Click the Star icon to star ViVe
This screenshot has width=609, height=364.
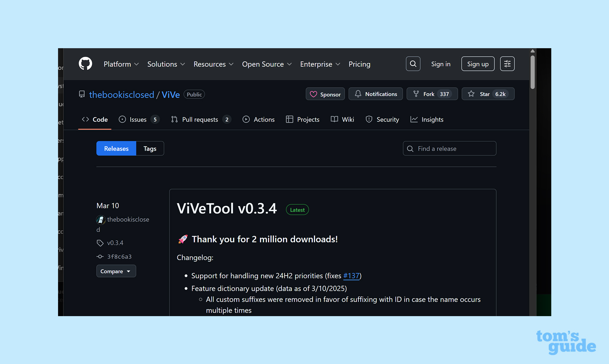pos(471,94)
